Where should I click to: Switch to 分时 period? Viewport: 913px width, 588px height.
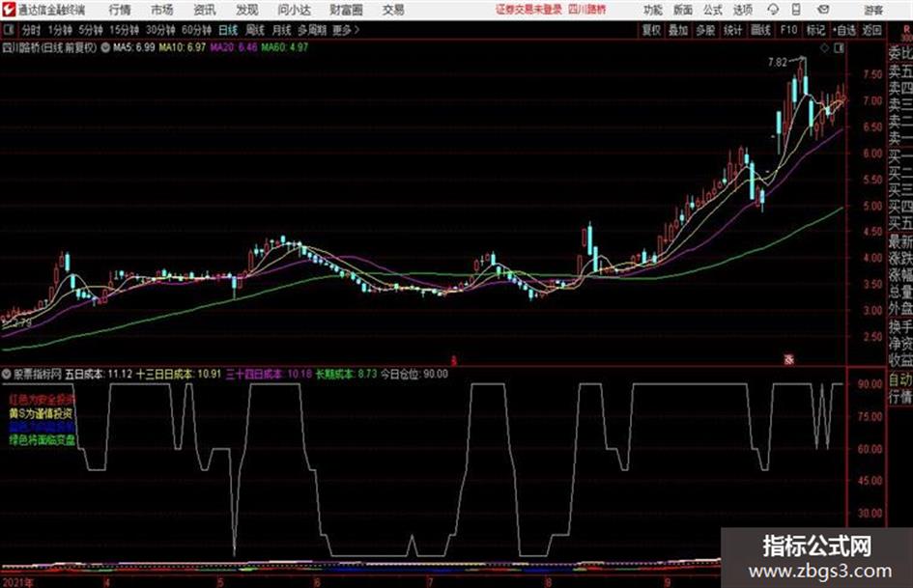[x=31, y=30]
